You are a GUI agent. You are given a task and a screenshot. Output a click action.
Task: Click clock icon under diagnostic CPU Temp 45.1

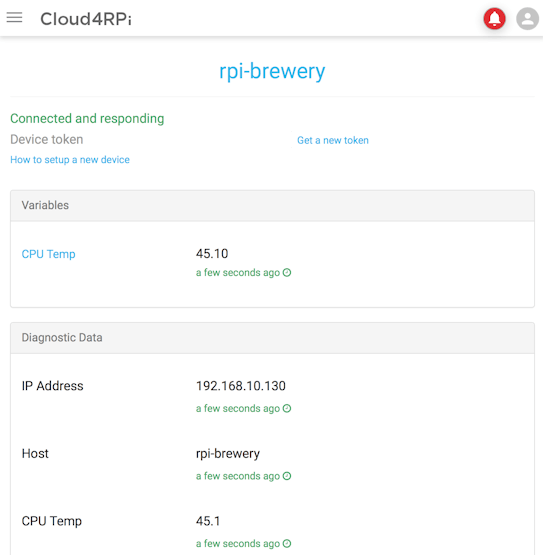tap(287, 543)
